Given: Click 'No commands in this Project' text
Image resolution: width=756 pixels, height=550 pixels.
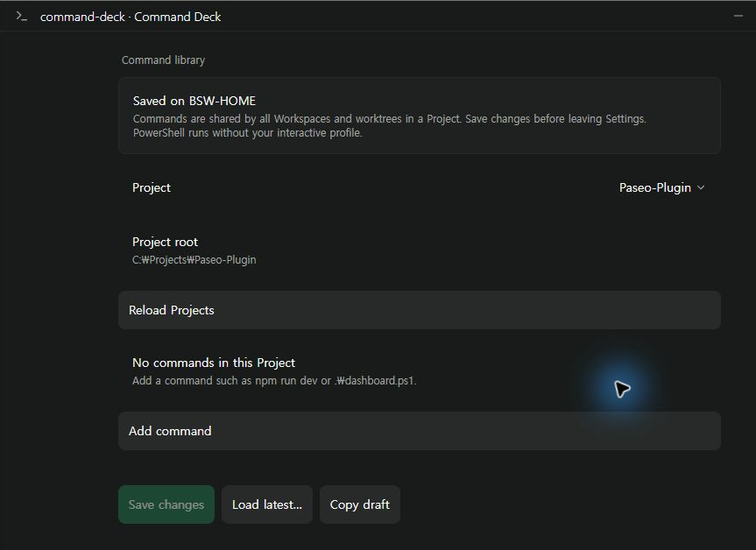Looking at the screenshot, I should 214,363.
